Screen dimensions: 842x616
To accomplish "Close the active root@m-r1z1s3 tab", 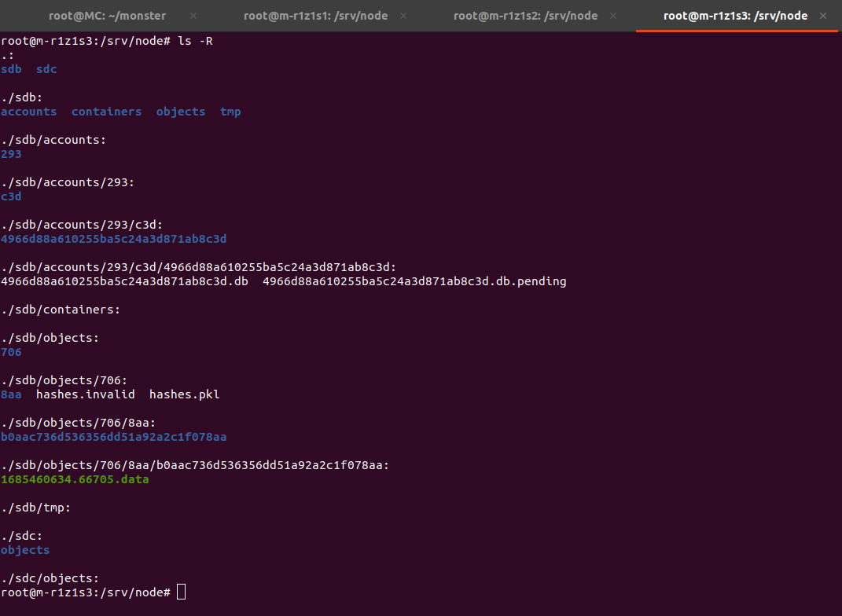I will [823, 16].
